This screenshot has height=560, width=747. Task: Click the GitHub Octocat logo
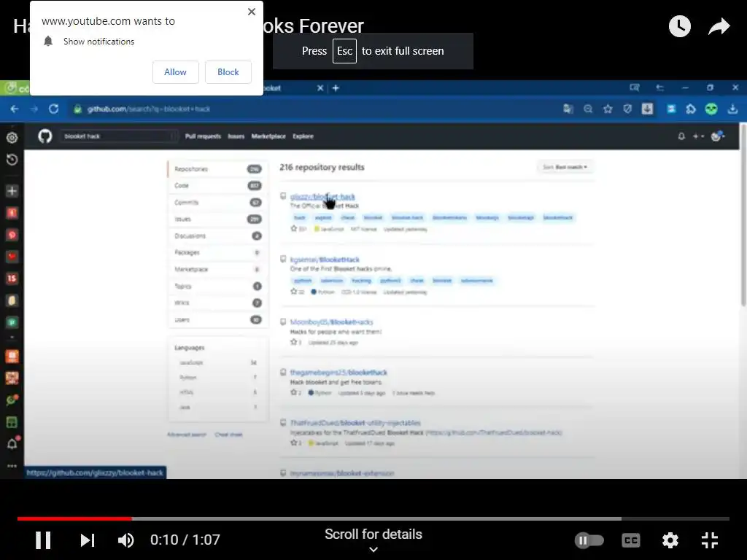coord(44,136)
